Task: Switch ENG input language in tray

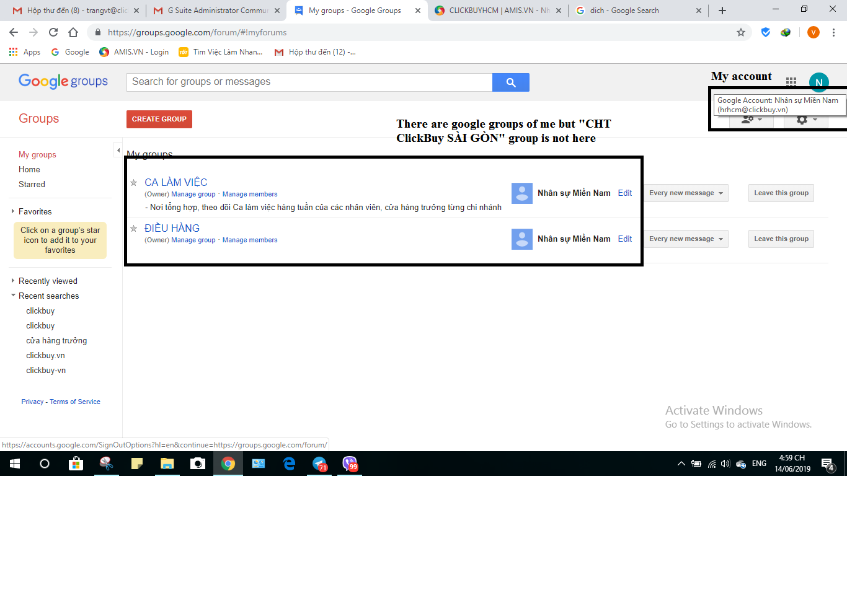Action: point(759,464)
